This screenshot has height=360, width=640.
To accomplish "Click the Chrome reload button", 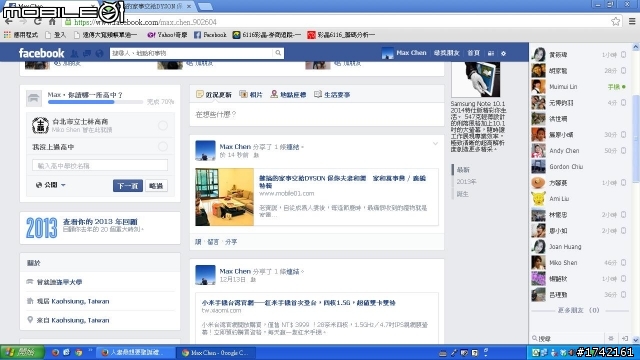I will 38,22.
